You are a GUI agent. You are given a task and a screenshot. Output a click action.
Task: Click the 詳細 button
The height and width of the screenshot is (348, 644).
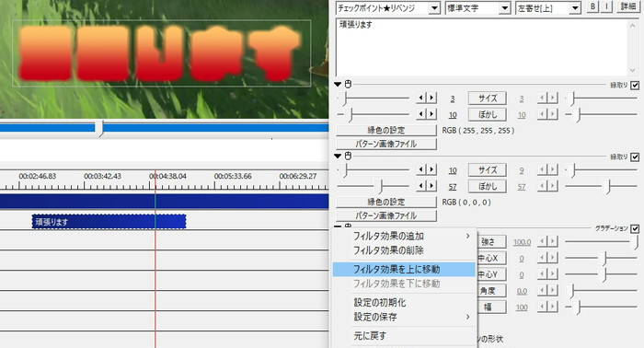(627, 7)
